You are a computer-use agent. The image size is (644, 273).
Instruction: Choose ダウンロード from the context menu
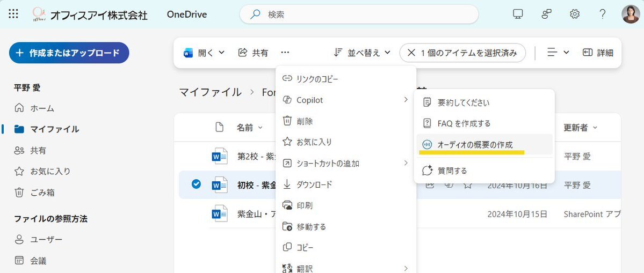pos(314,185)
